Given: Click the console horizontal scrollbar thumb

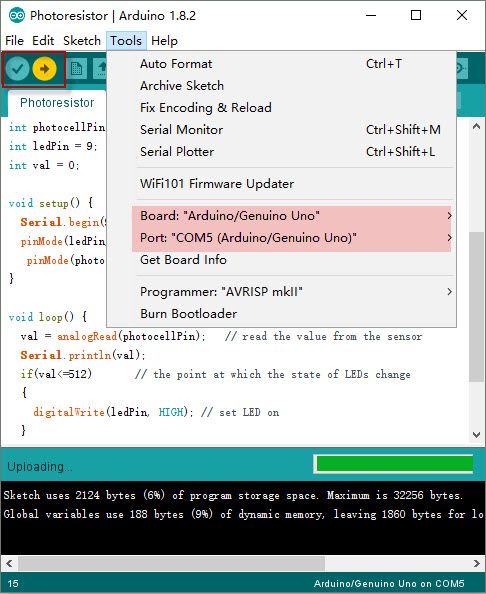Looking at the screenshot, I should coord(171,563).
